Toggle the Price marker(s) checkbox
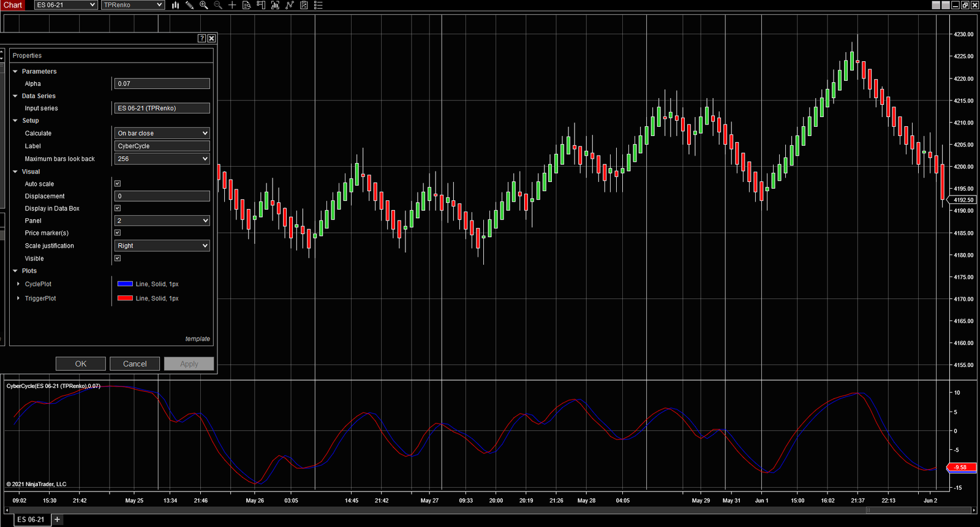The height and width of the screenshot is (527, 980). pyautogui.click(x=118, y=233)
